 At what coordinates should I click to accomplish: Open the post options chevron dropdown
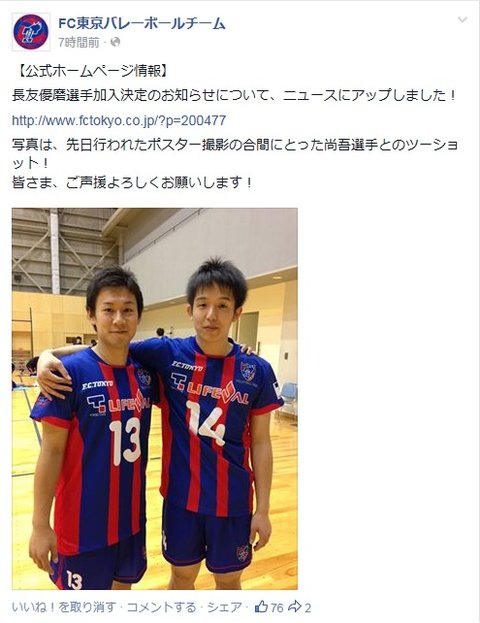(x=462, y=20)
